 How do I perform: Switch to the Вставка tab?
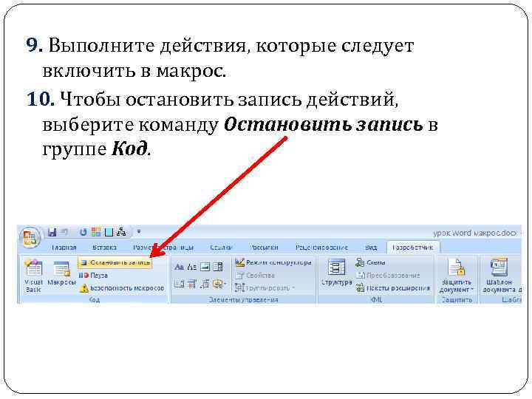tap(104, 248)
